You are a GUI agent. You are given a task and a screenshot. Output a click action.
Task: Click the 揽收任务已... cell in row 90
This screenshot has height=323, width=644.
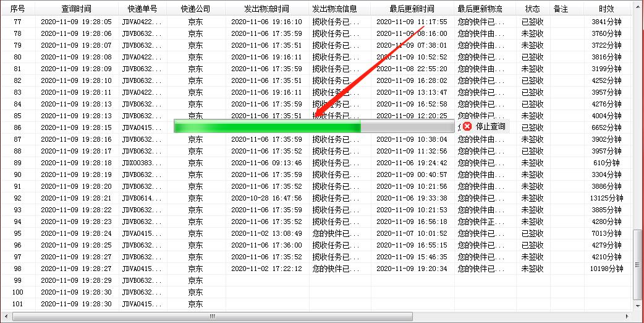click(336, 175)
